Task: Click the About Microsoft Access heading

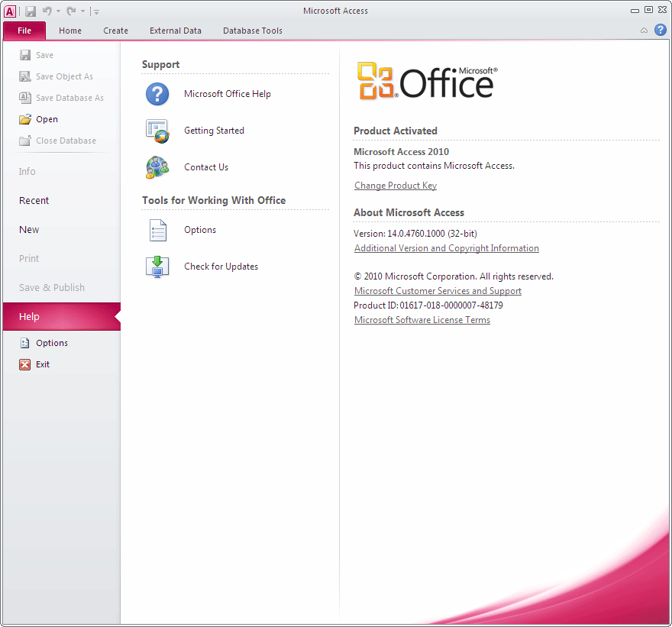Action: click(409, 212)
